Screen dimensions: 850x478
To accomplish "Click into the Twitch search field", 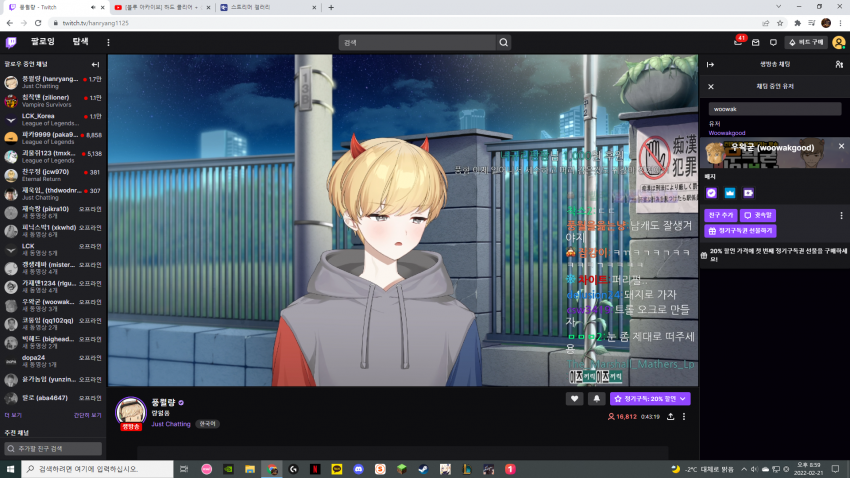I will [417, 42].
